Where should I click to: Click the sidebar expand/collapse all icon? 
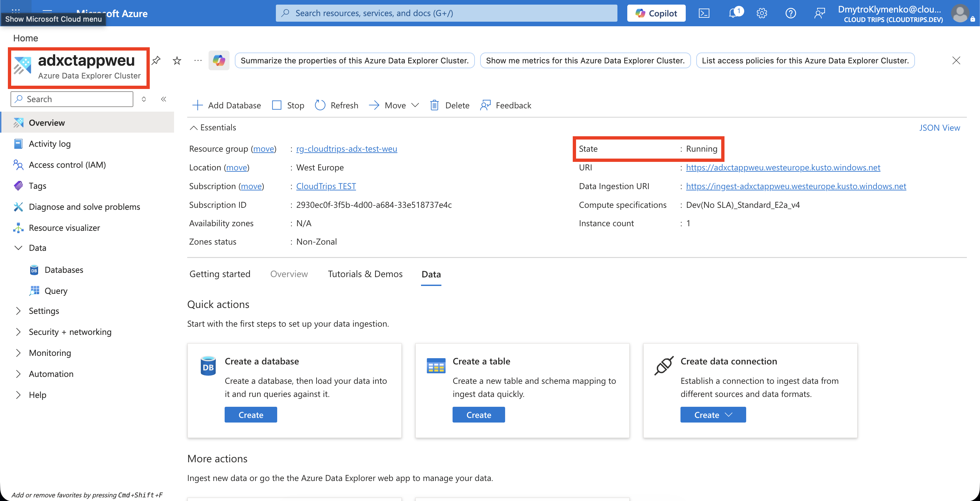[144, 99]
